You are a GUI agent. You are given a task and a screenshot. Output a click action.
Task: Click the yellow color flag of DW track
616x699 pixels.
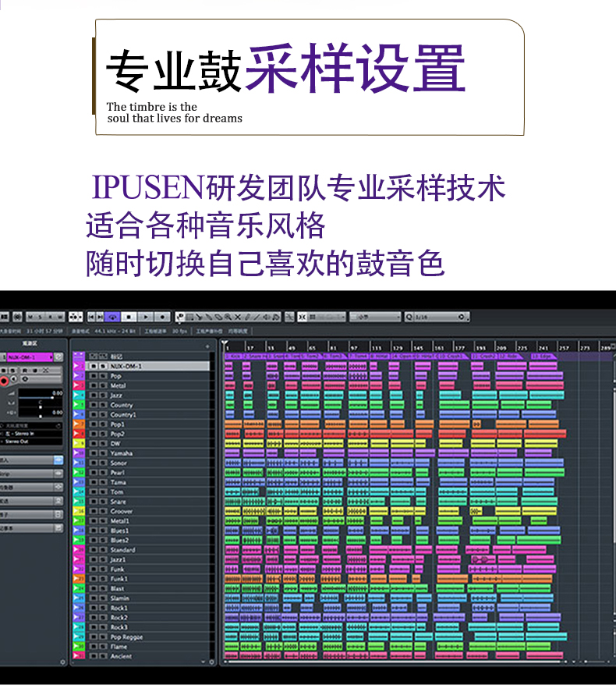point(79,444)
